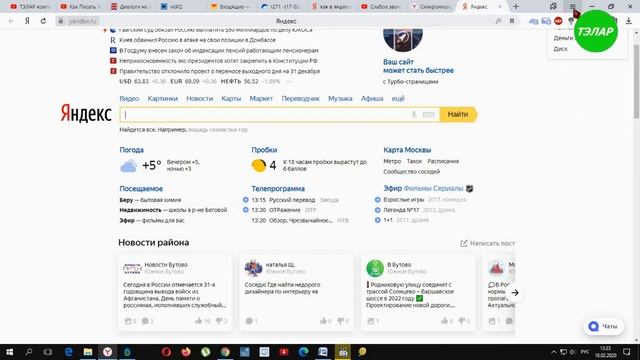Click the like thumb on Новости Бутово card
The height and width of the screenshot is (360, 640).
click(199, 321)
